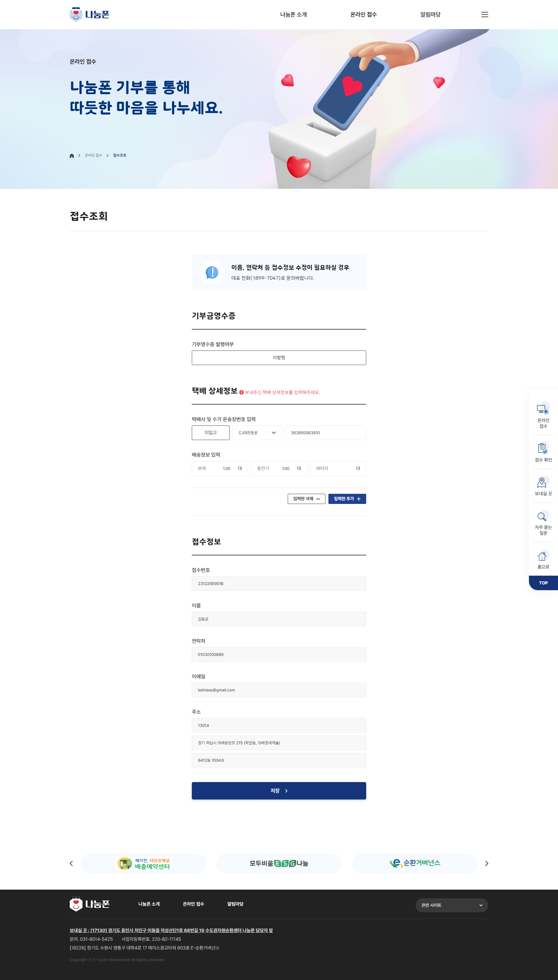Click the home icon in breadcrumb
Viewport: 558px width, 980px height.
click(x=72, y=155)
